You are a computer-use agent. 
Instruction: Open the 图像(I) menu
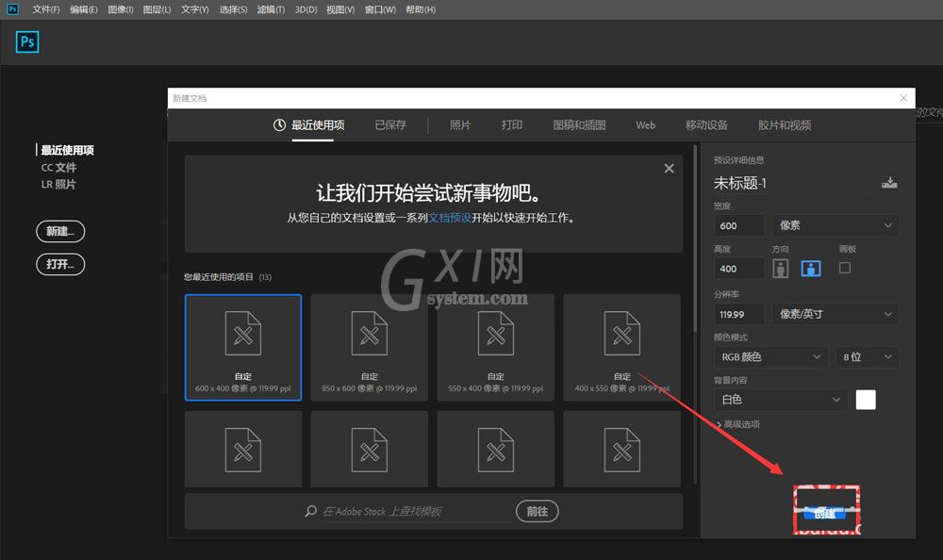point(121,9)
